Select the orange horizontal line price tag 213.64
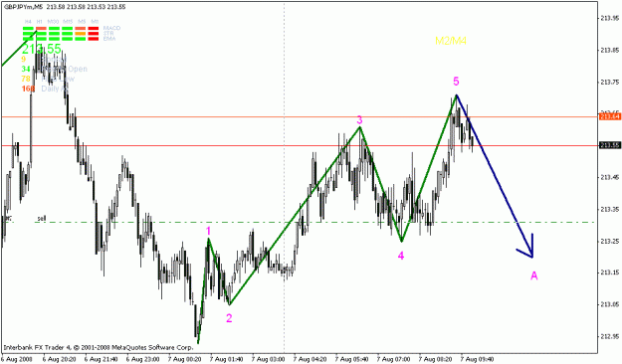622x364 pixels. click(x=610, y=116)
